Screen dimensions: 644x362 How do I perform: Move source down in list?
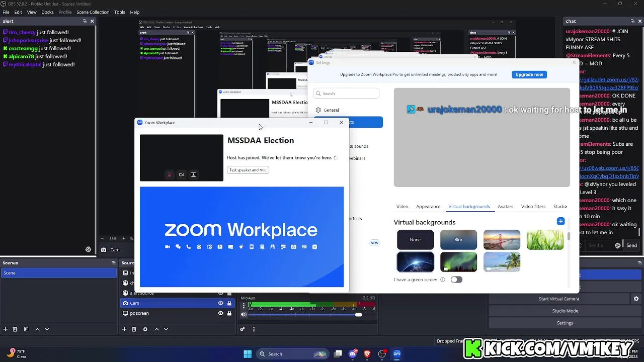166,329
